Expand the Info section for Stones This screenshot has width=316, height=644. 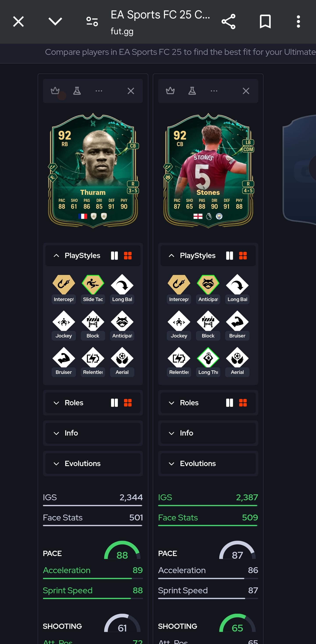coord(208,433)
